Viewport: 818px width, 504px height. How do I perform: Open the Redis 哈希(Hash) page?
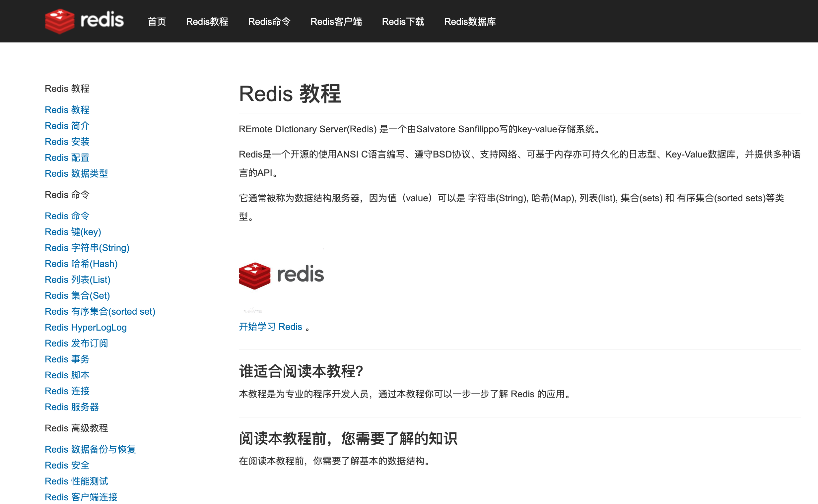[81, 264]
